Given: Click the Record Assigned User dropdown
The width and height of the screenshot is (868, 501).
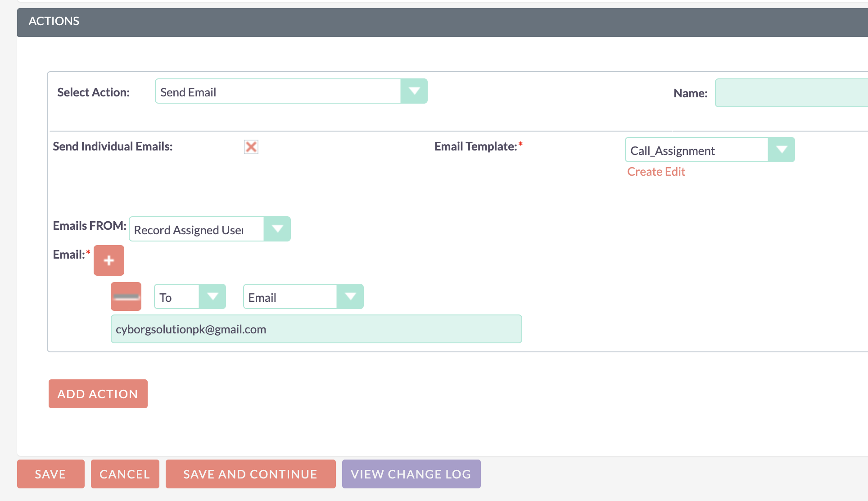Looking at the screenshot, I should pyautogui.click(x=209, y=229).
